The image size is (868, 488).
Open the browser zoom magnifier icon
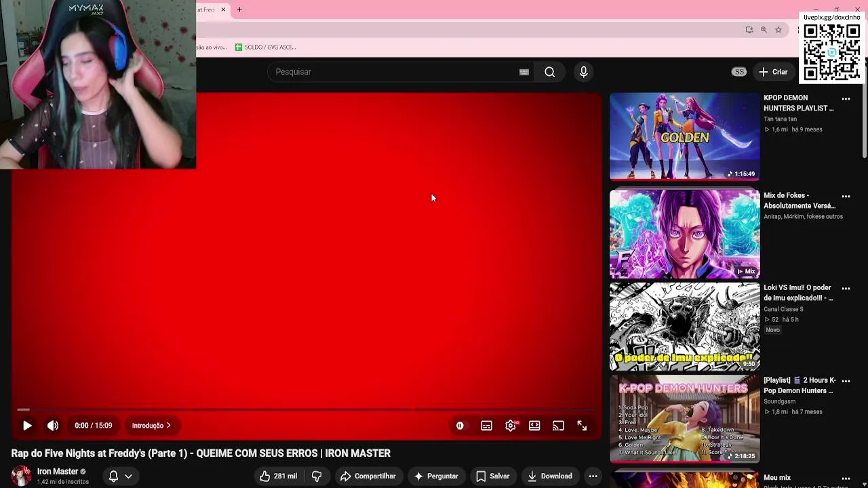(764, 30)
